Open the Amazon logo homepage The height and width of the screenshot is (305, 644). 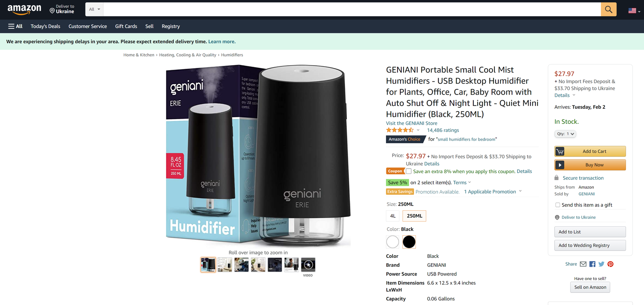pos(24,9)
